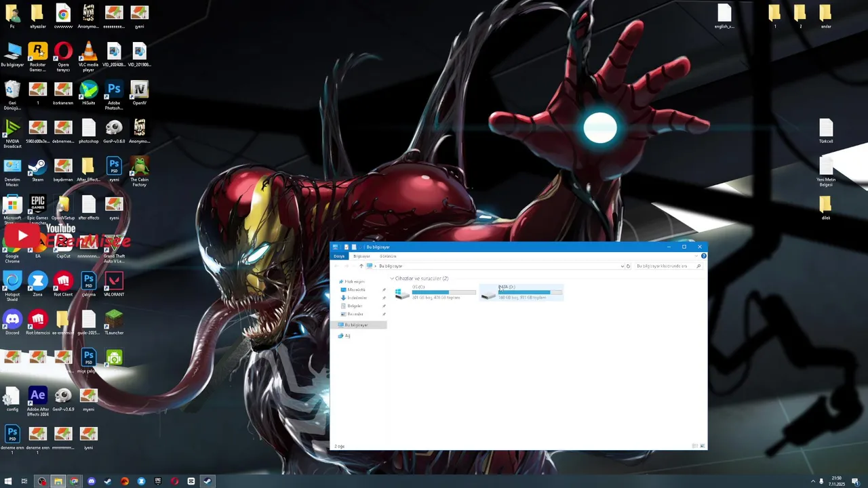Select the dilek folder on desktop
Screen dimensions: 868x488
826,207
